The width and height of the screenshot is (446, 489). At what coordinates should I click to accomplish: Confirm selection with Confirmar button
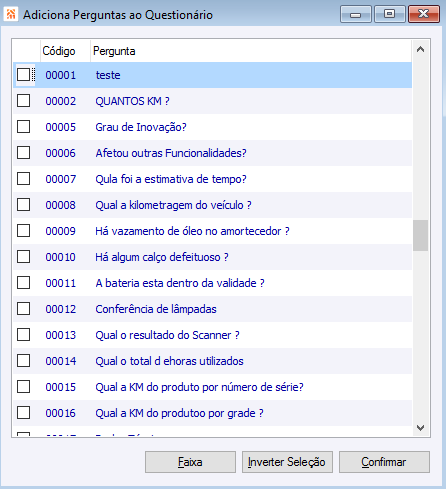coord(384,462)
